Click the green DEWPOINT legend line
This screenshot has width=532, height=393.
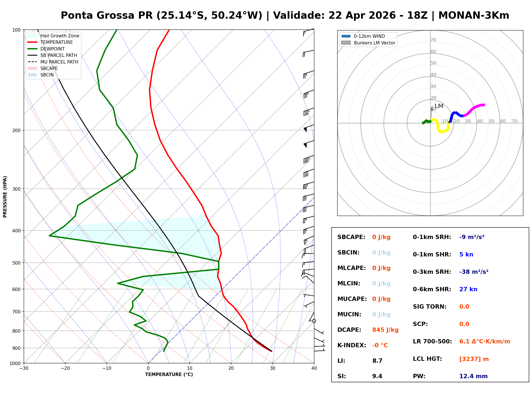coord(32,49)
